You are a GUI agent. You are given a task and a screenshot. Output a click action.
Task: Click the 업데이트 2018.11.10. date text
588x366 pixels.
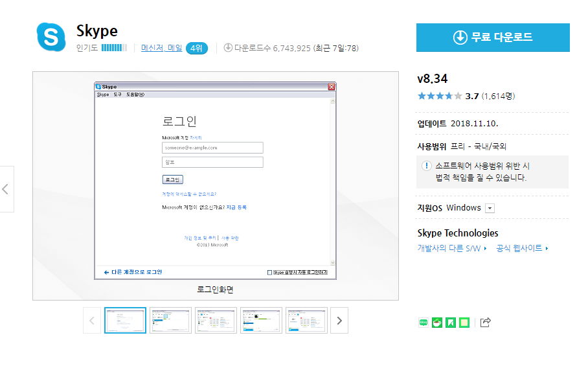point(458,124)
